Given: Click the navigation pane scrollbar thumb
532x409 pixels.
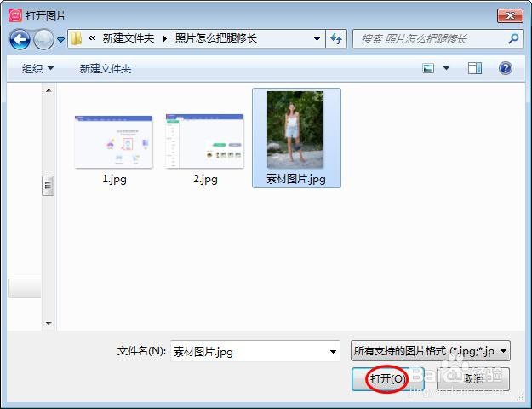Looking at the screenshot, I should (49, 186).
